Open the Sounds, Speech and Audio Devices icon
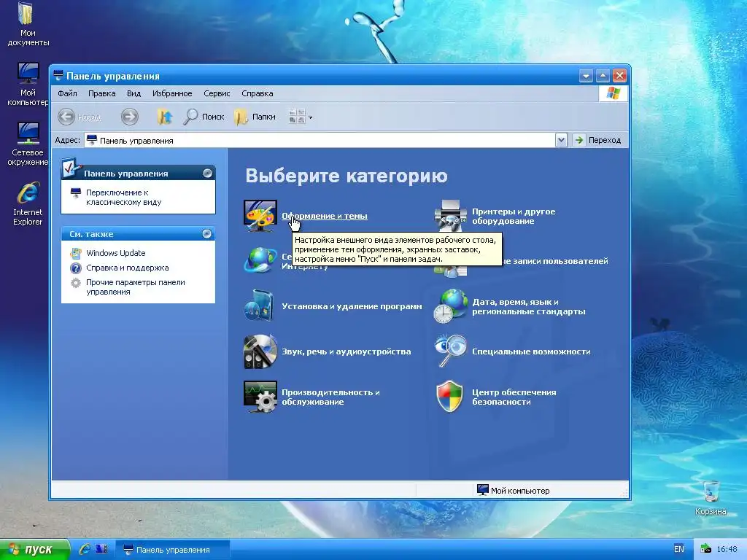The height and width of the screenshot is (560, 747). point(260,351)
